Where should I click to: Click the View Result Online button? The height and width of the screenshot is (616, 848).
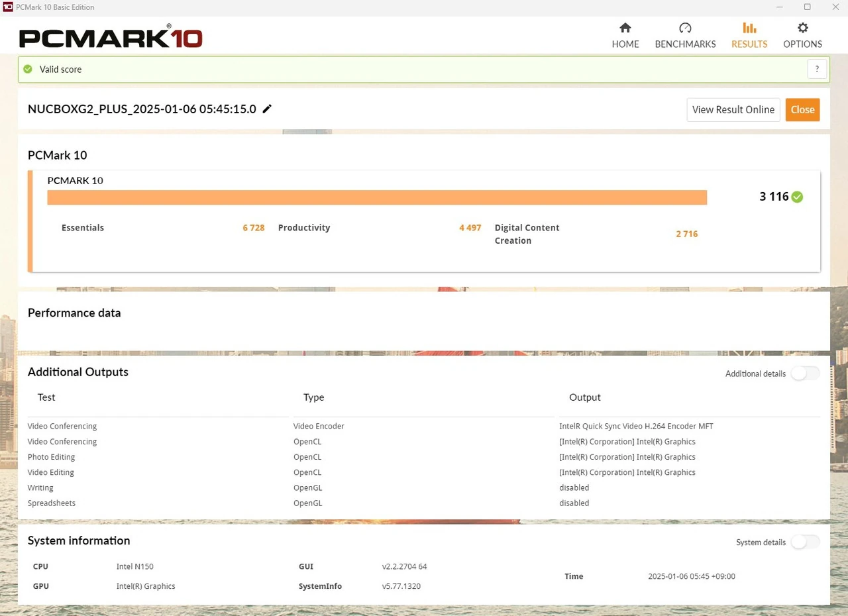(733, 110)
